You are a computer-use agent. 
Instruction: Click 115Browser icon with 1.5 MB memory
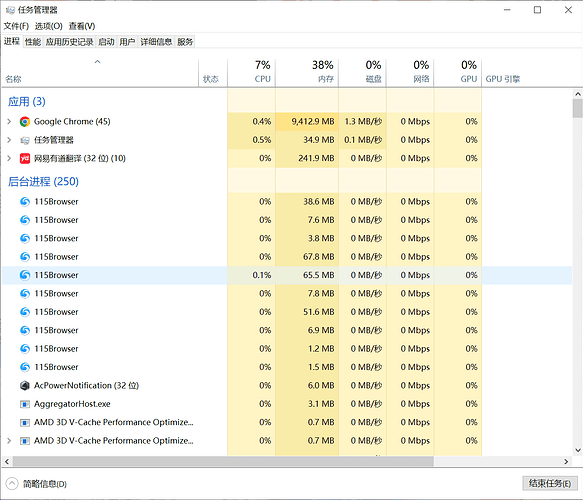click(x=25, y=367)
